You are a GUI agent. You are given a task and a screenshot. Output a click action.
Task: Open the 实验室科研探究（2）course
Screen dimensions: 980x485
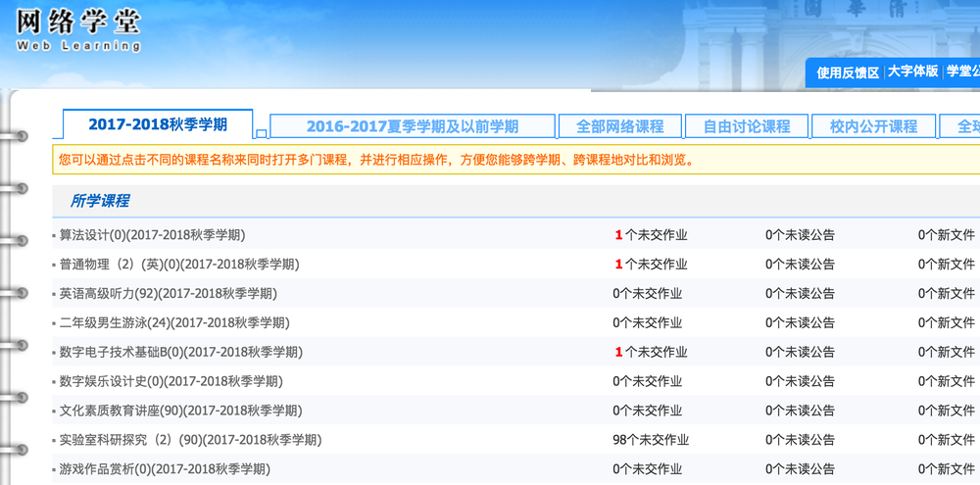pyautogui.click(x=191, y=440)
